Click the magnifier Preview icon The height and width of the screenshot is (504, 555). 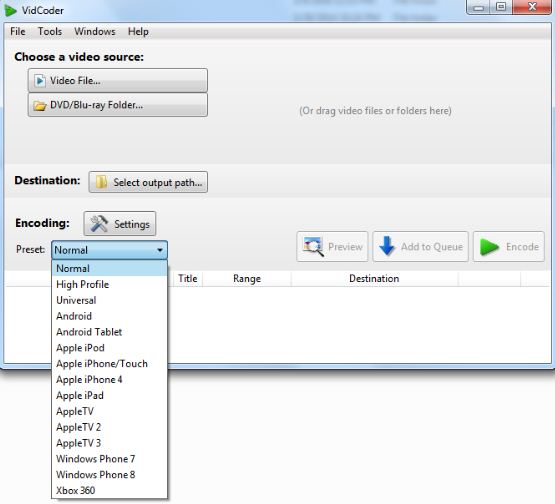pos(313,246)
